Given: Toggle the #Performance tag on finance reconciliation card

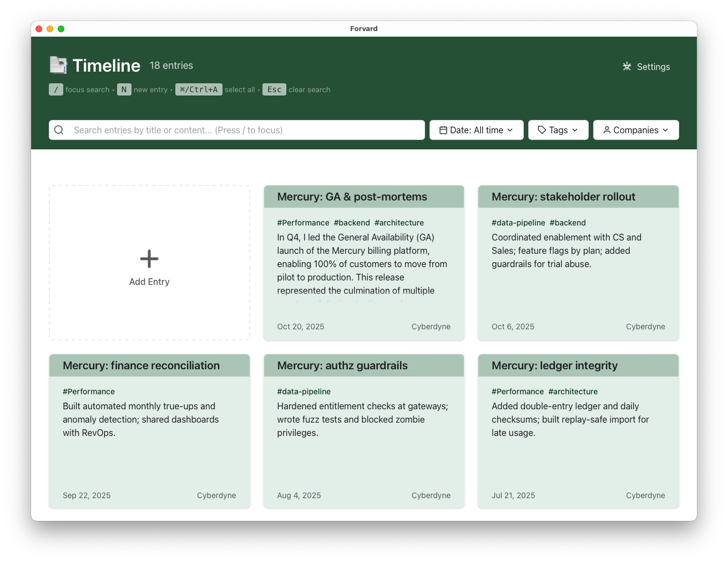Looking at the screenshot, I should click(89, 392).
